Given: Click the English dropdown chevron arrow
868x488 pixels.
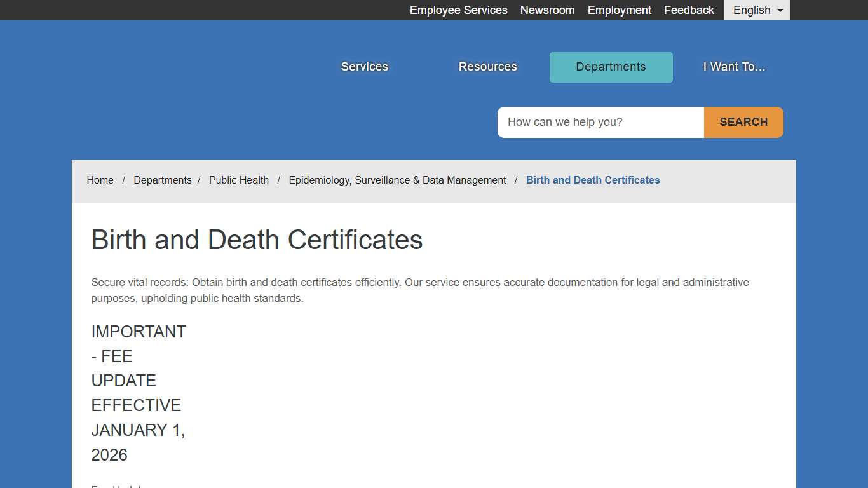Looking at the screenshot, I should pyautogui.click(x=780, y=10).
